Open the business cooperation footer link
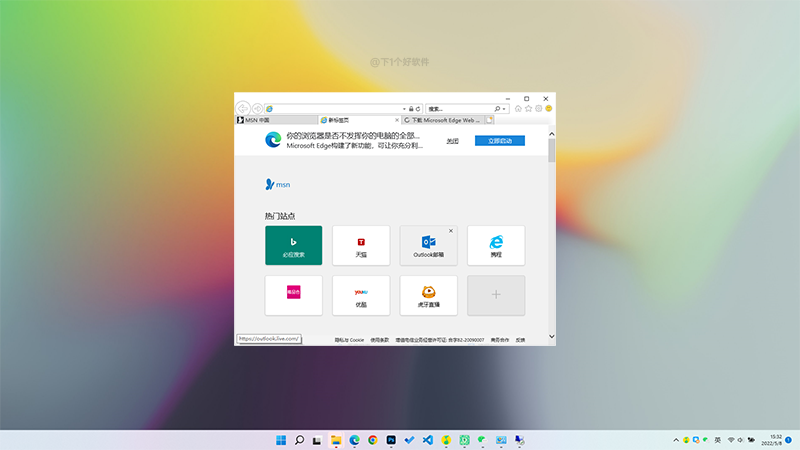Viewport: 800px width, 450px height. coord(500,340)
